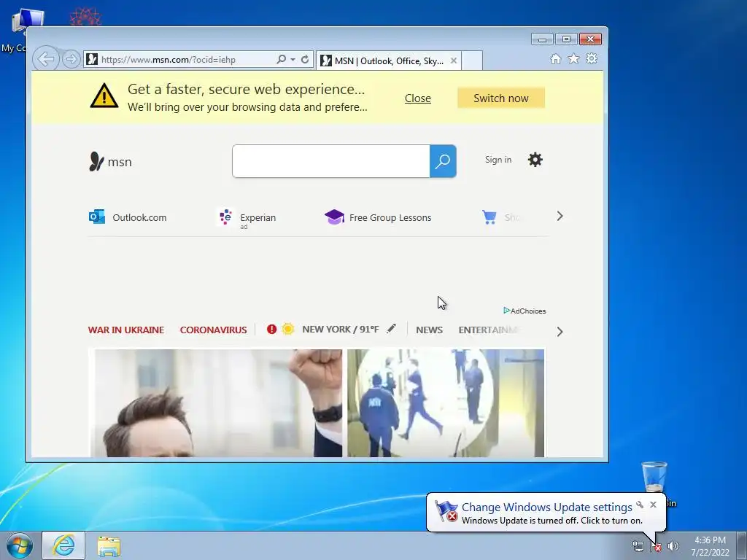Click the Action Center flag tray icon
Screen dimensions: 747x560
coord(656,546)
